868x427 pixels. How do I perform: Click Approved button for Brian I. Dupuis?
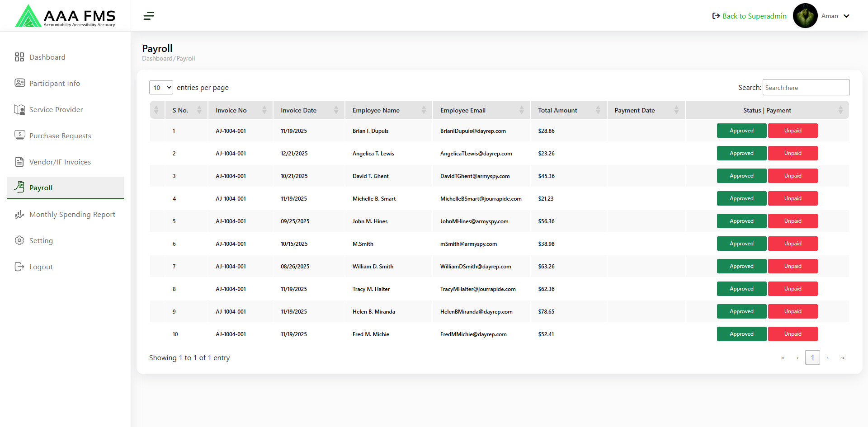click(x=741, y=131)
